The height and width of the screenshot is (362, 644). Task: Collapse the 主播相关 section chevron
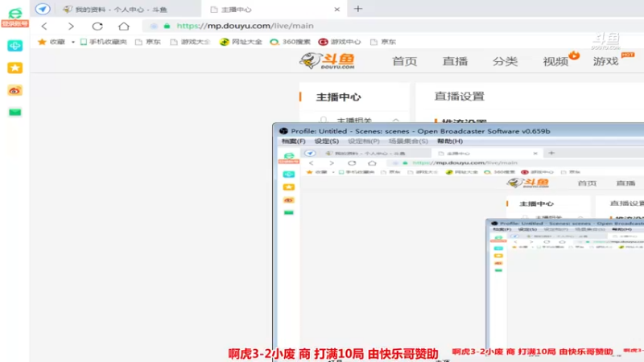point(395,120)
